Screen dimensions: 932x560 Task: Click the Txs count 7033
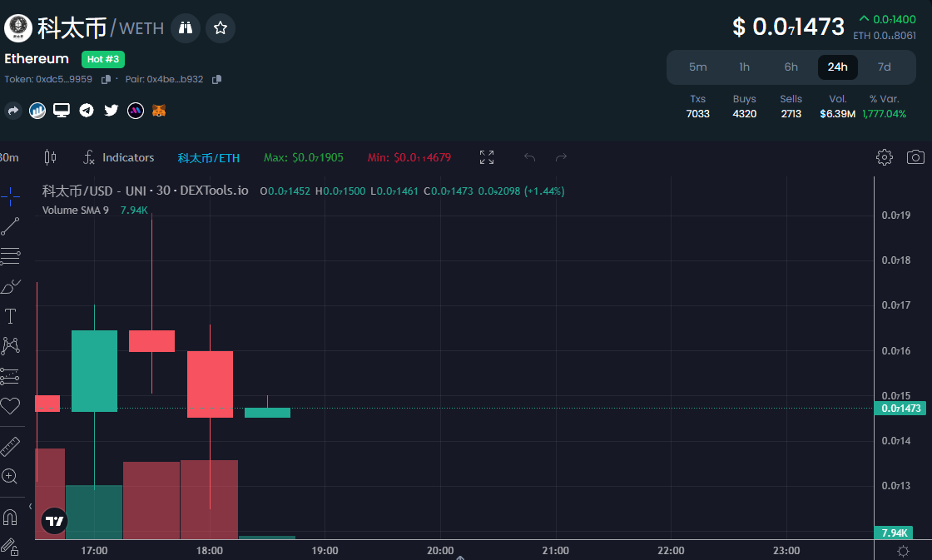[x=698, y=113]
